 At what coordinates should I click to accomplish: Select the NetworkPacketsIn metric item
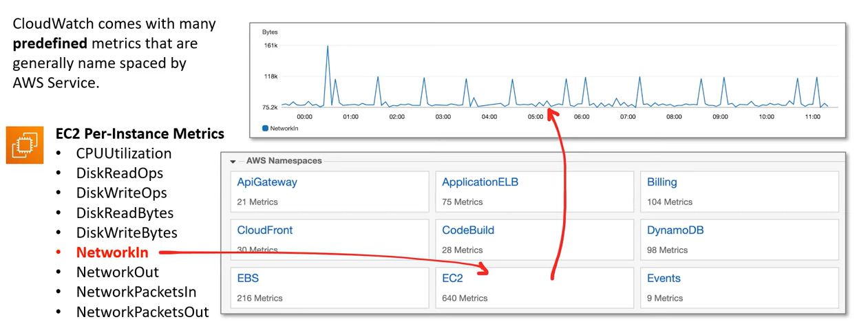pyautogui.click(x=136, y=292)
